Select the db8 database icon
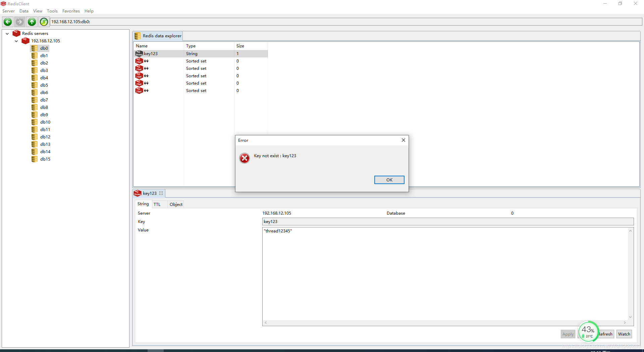644x352 pixels. pos(35,107)
